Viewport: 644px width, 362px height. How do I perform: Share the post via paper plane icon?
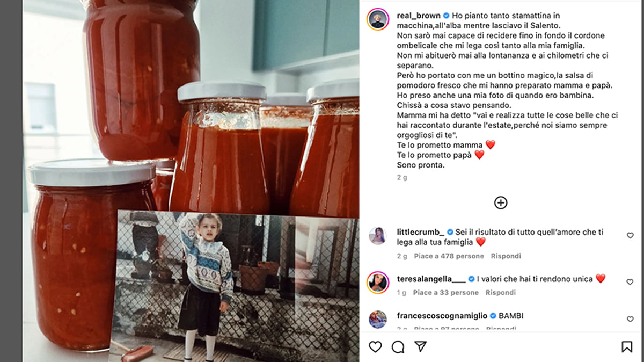420,347
